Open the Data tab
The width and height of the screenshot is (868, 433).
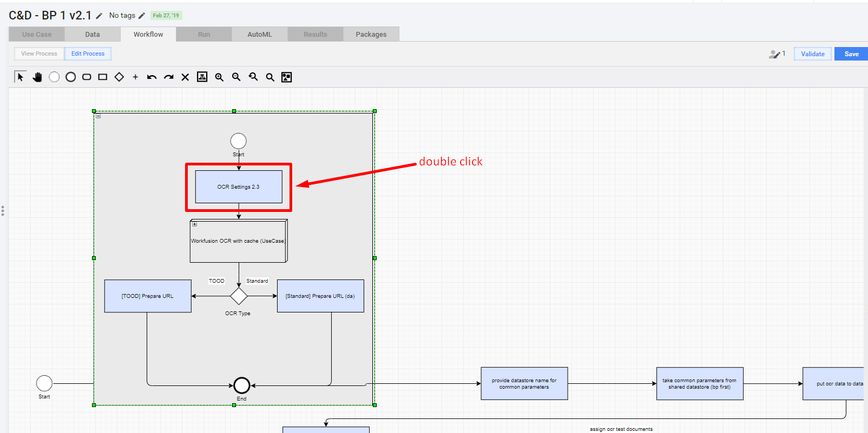93,34
